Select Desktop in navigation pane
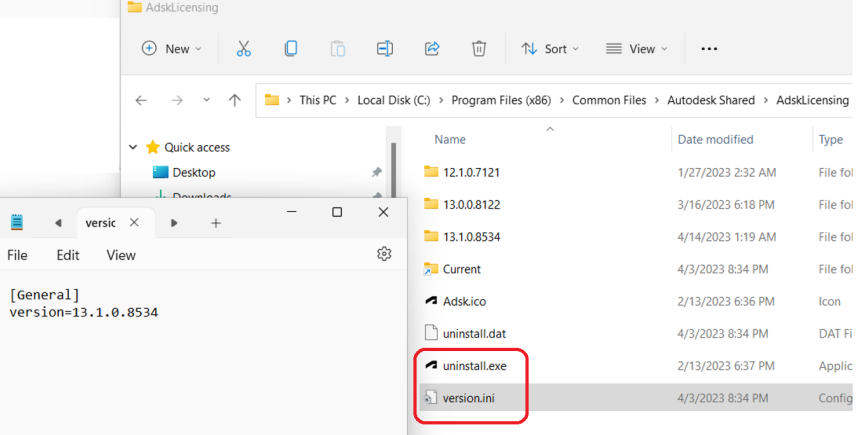Screen dimensions: 859x435 click(x=194, y=173)
